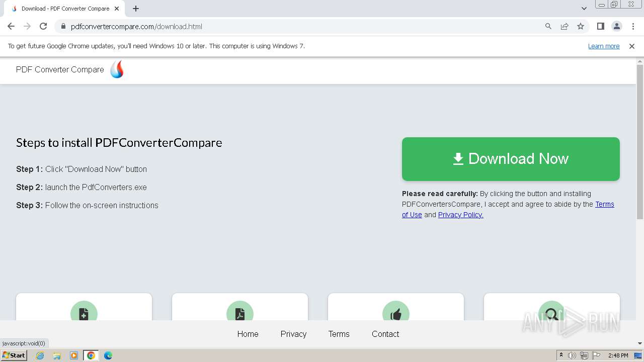Click the share page icon
644x362 pixels.
565,26
